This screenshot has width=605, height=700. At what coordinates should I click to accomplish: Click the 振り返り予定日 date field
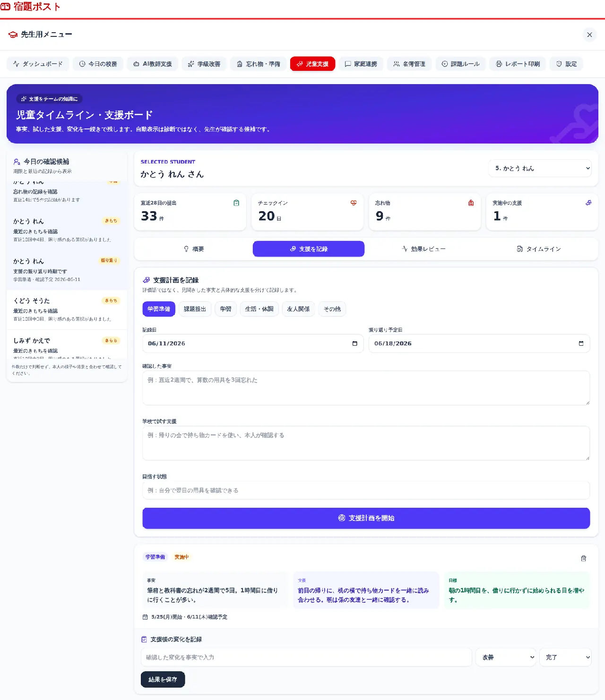(x=479, y=343)
